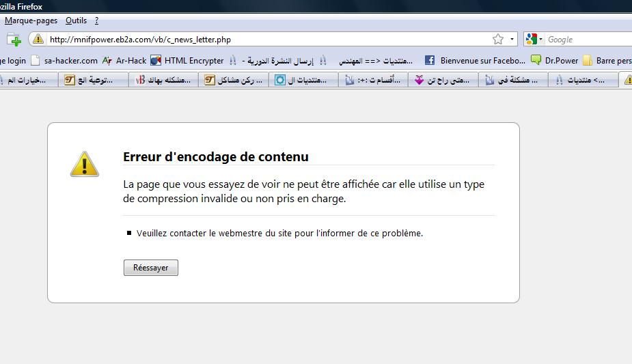Open the Google search engine selector dropdown

click(x=534, y=40)
